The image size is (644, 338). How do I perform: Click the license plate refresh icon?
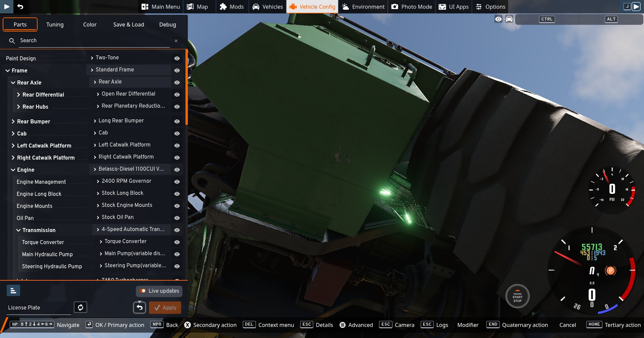80,307
